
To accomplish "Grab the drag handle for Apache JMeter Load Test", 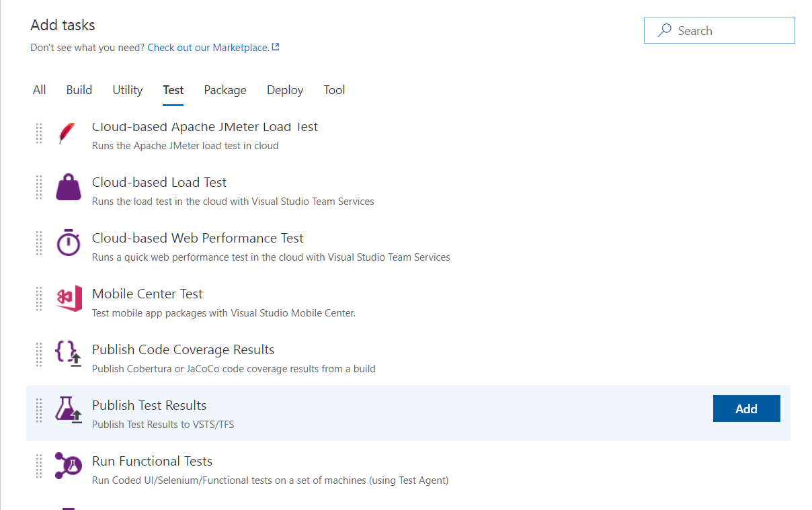I will pos(39,133).
